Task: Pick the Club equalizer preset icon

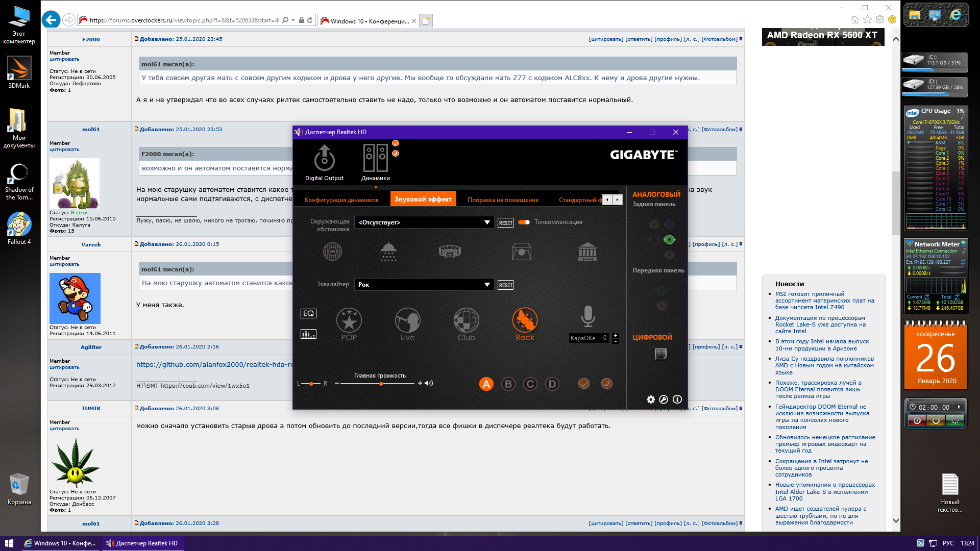Action: point(466,320)
